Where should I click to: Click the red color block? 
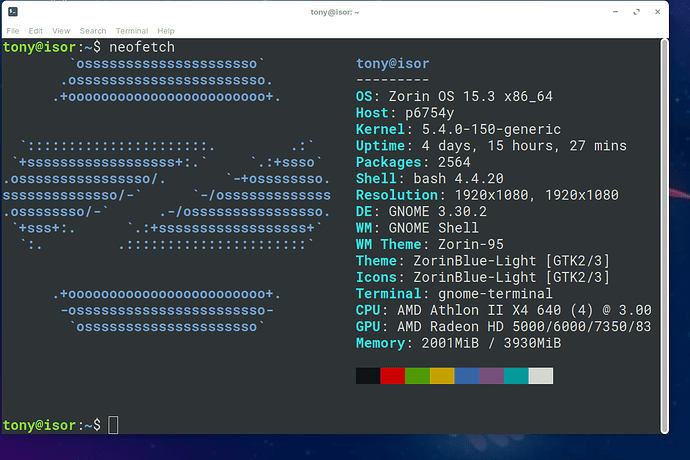[393, 376]
